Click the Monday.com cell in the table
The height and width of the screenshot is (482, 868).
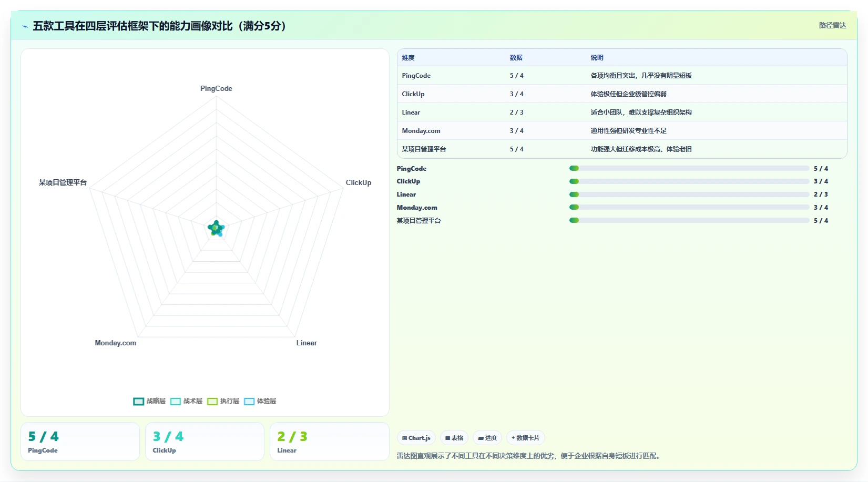pos(421,131)
